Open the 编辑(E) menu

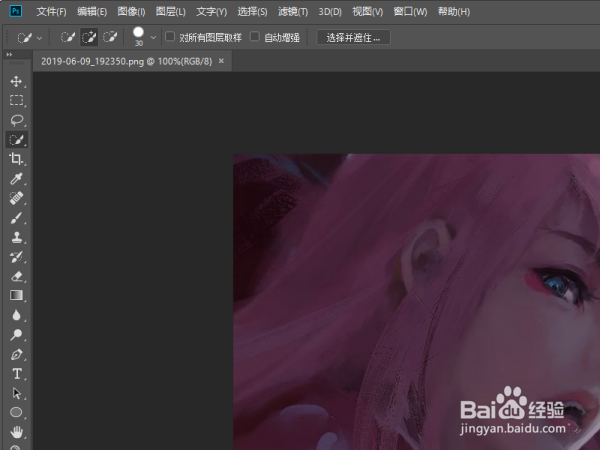(92, 12)
